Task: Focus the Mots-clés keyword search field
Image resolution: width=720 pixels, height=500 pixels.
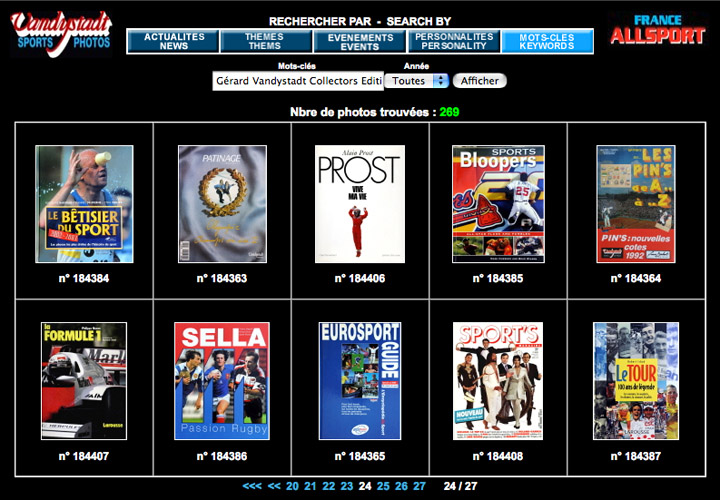Action: click(298, 81)
